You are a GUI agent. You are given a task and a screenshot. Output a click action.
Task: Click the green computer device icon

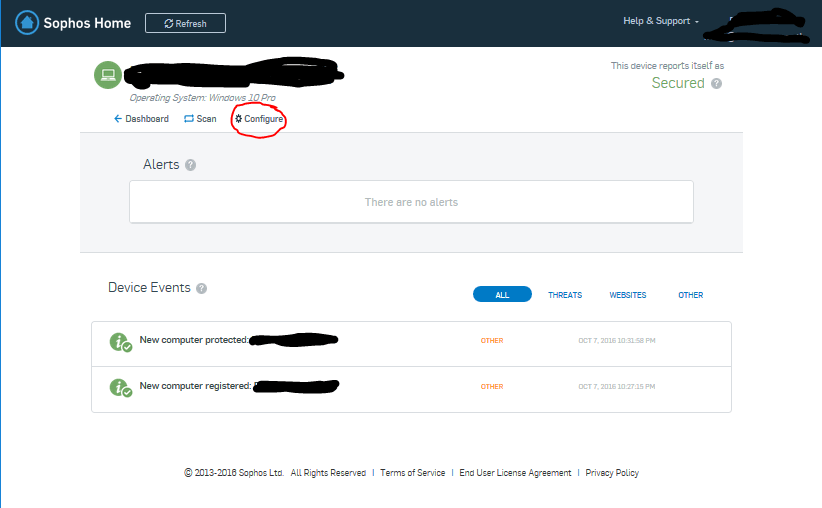coord(108,75)
